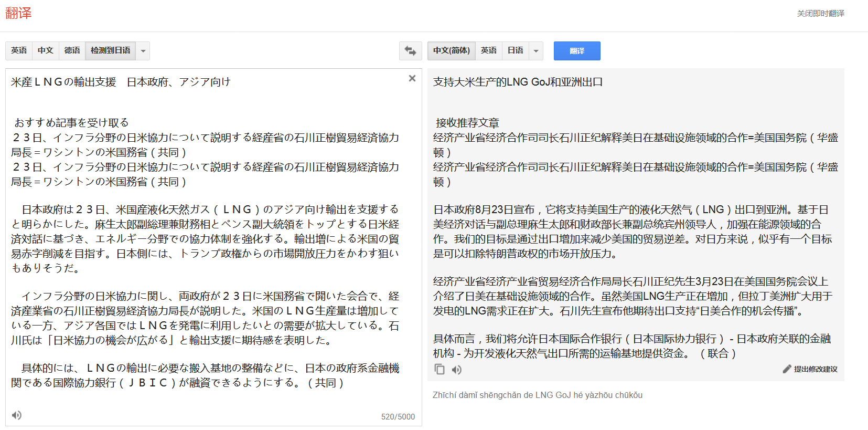
Task: Listen to the translated Chinese text
Action: (x=457, y=370)
